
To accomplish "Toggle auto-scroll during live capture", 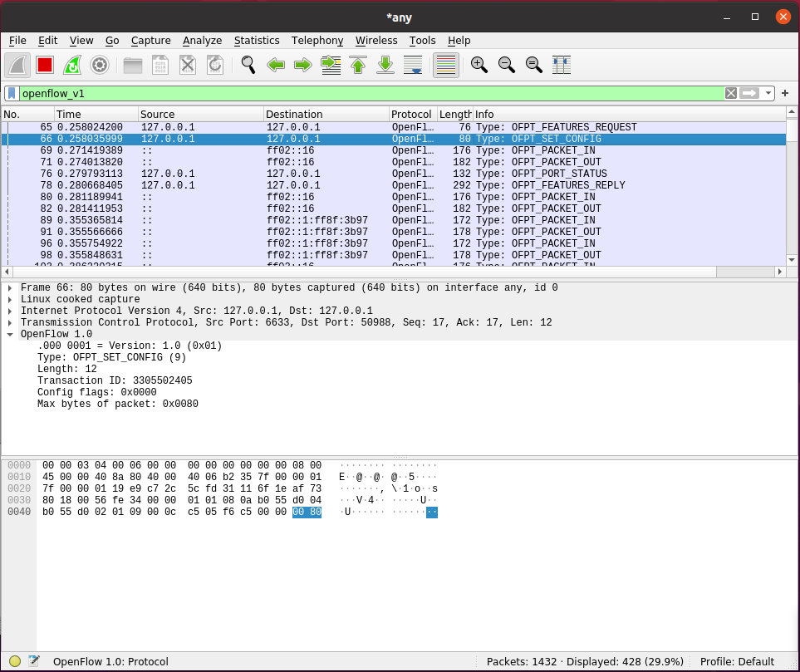I will click(x=413, y=66).
